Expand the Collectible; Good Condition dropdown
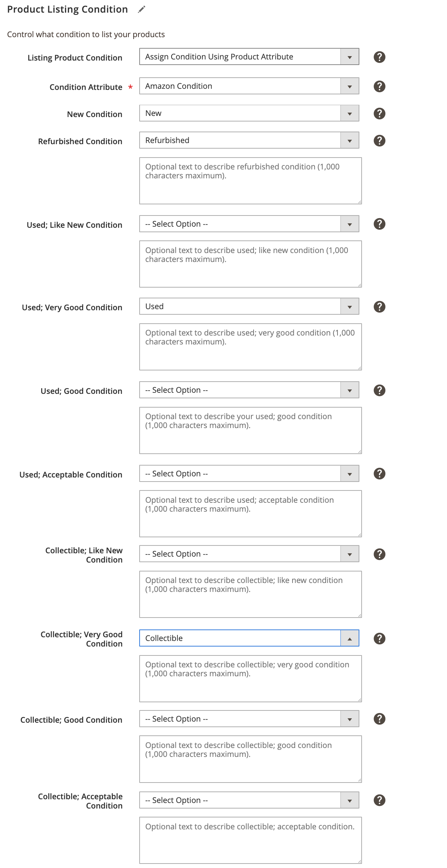The image size is (447, 868). 249,719
